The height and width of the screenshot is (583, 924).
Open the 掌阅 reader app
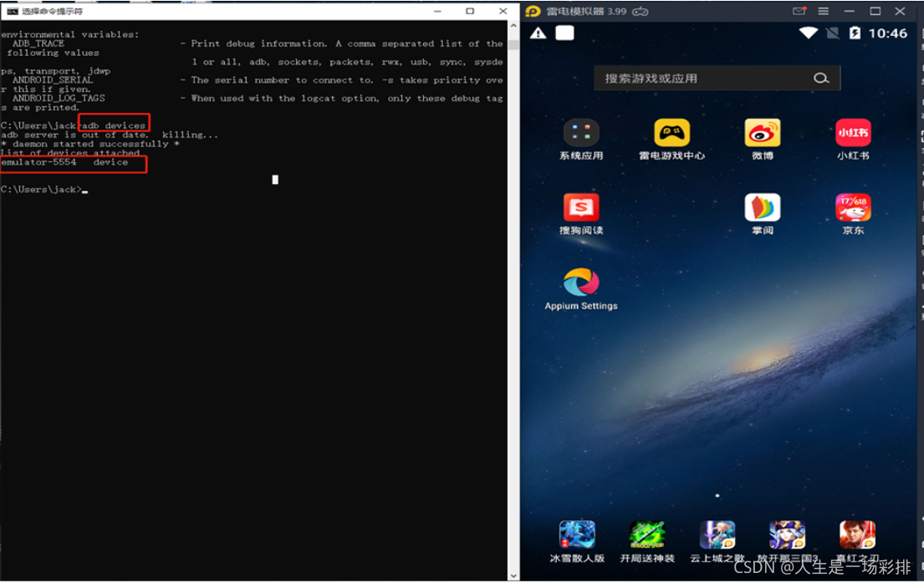763,207
